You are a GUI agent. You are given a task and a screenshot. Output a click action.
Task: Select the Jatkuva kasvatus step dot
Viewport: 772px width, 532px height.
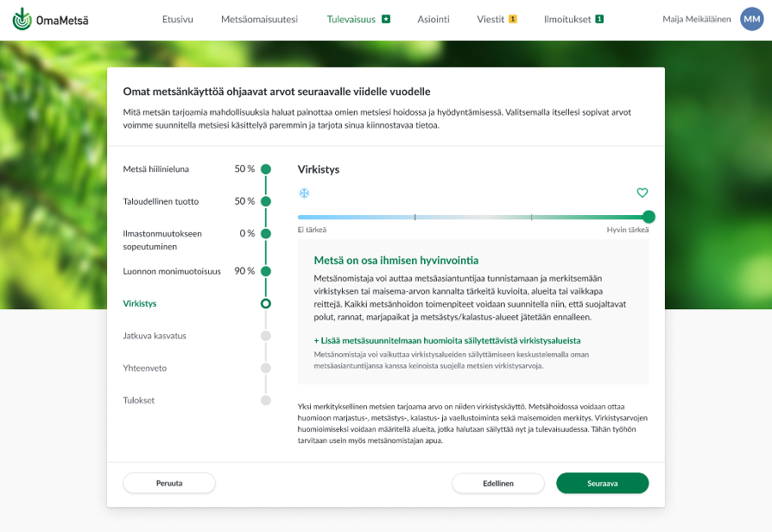[266, 336]
